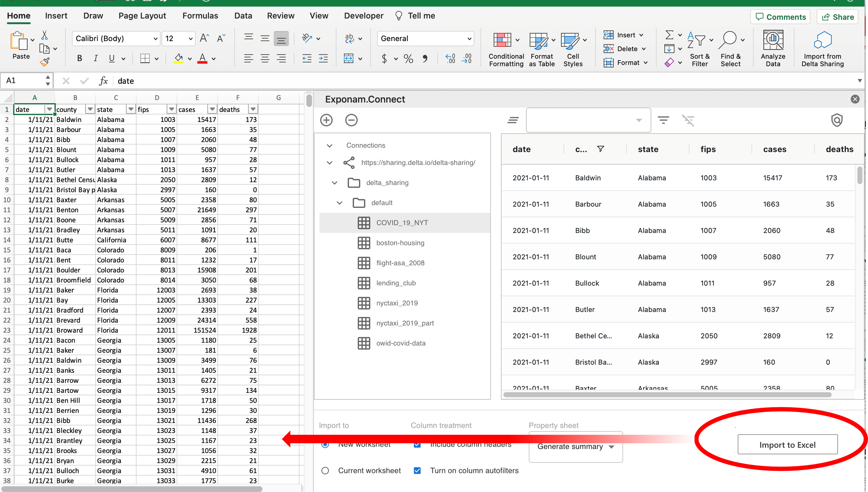This screenshot has width=868, height=492.
Task: Toggle Turn on column autofilters checkbox
Action: 417,470
